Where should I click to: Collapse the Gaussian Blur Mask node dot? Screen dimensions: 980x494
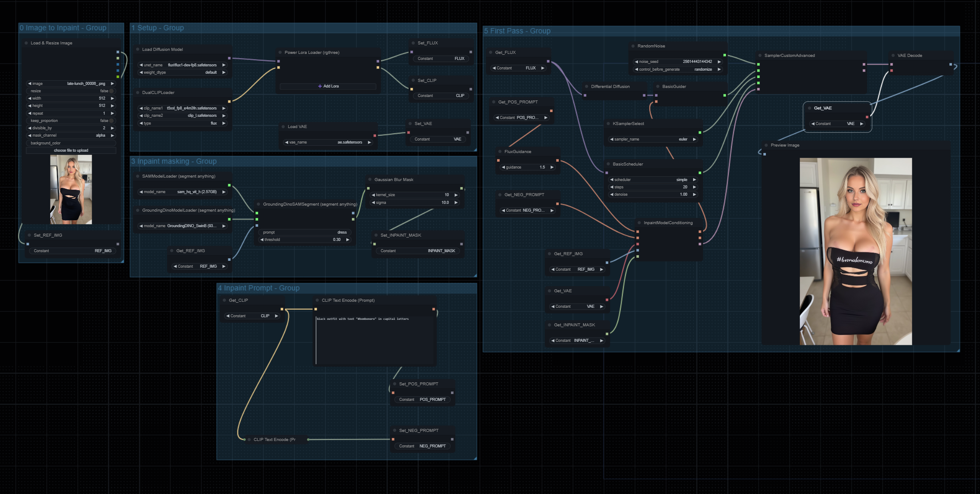[x=370, y=180]
